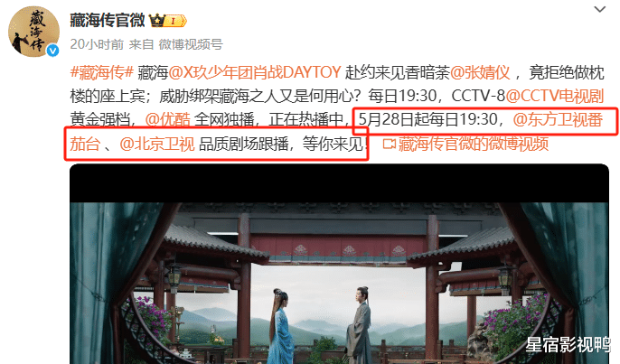Open @X玖少年团肖战DAYTOY mention
620x364 pixels.
[x=255, y=72]
